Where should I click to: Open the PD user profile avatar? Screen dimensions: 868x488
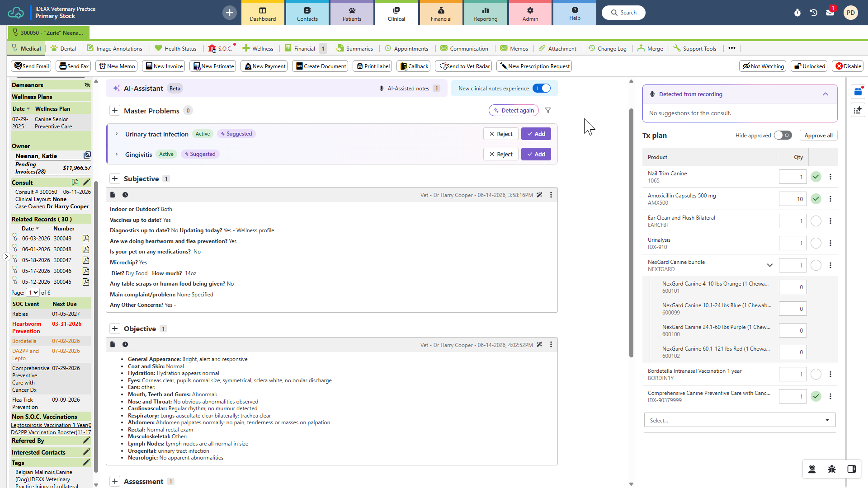click(851, 13)
